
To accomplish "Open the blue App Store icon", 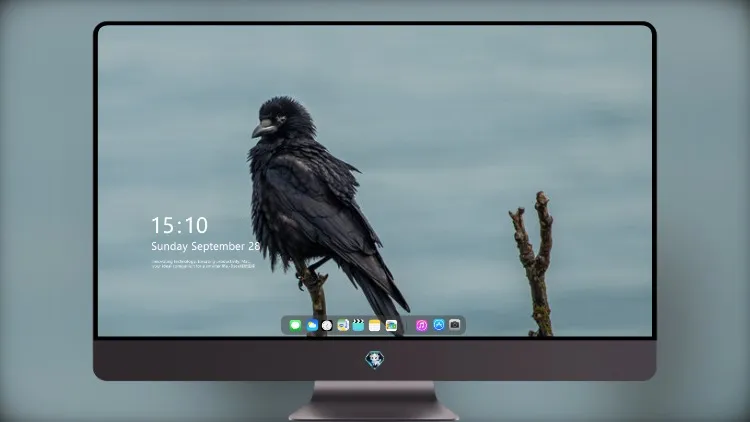I will (439, 325).
